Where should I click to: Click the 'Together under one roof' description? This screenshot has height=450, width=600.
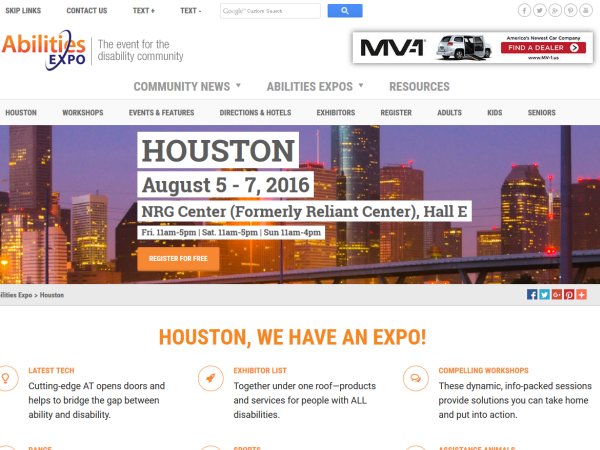coord(305,400)
